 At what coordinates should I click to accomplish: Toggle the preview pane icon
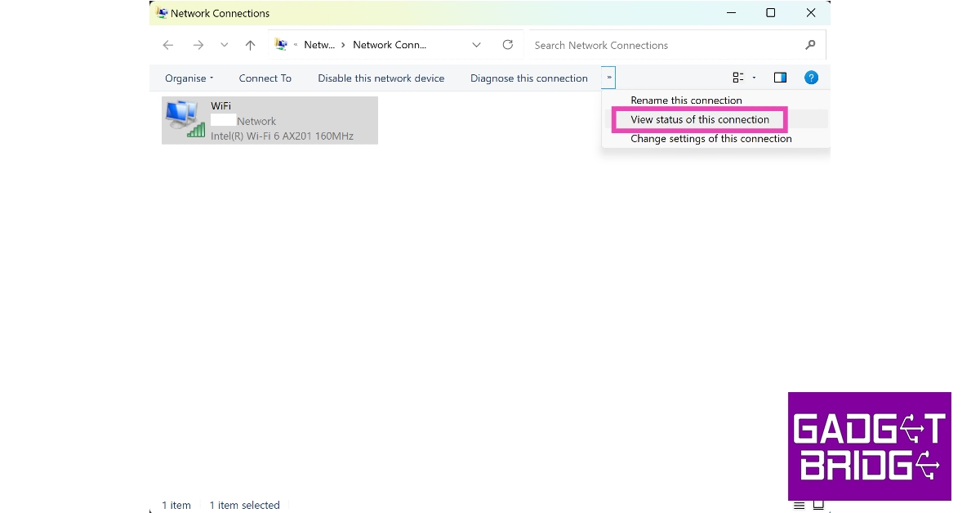780,78
